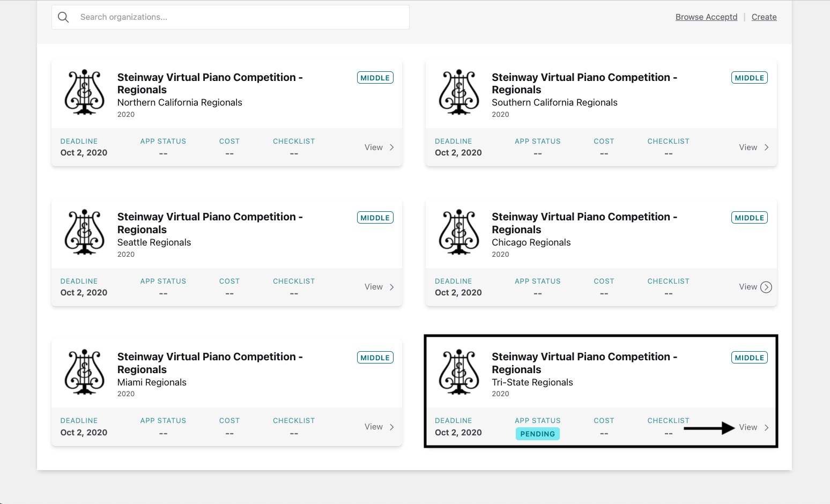Click the Southern California Regionals lyre logo
The image size is (830, 504).
pos(459,92)
